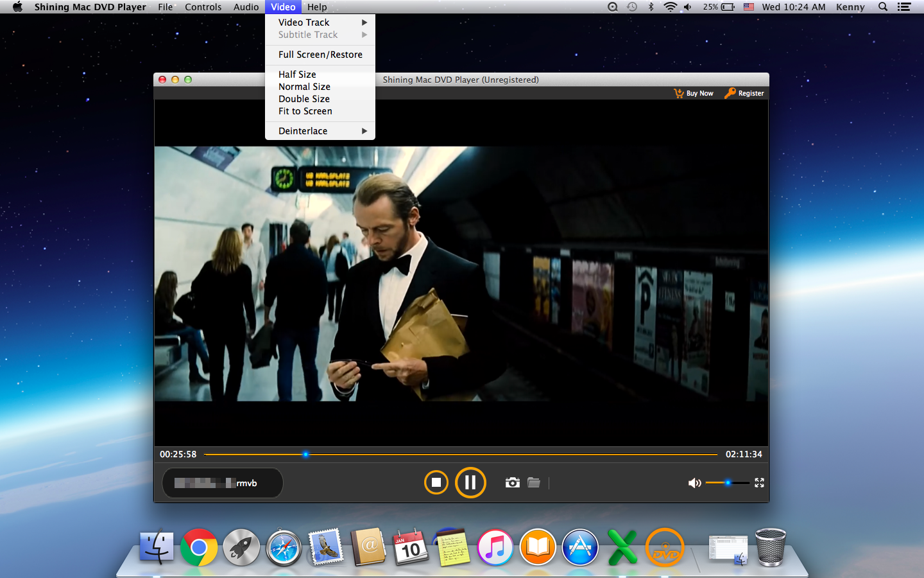Expand the Deinterlace submenu
Image resolution: width=924 pixels, height=578 pixels.
(320, 131)
